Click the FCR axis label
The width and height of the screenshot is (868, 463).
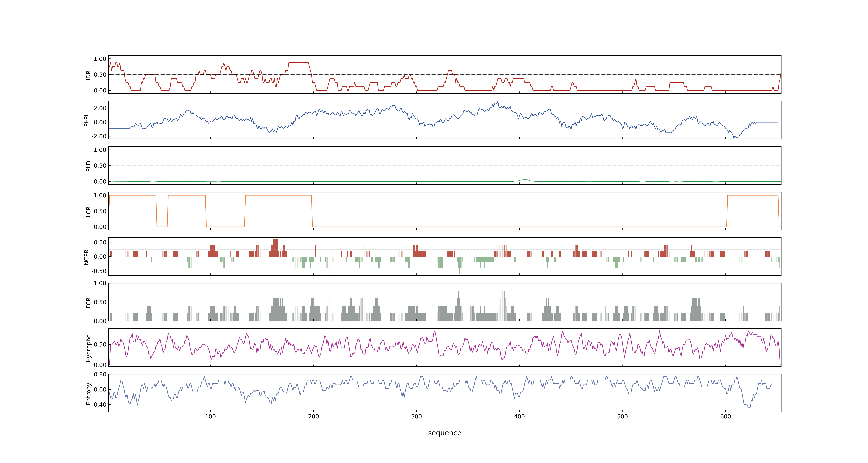(89, 302)
